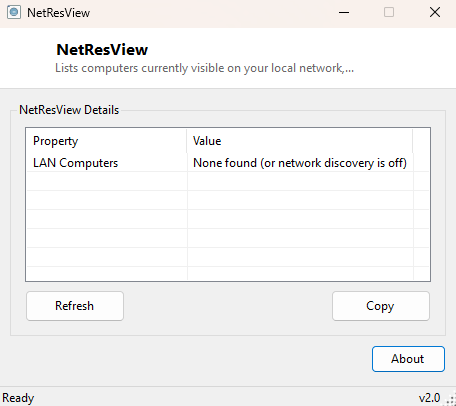Click the bold NetResView heading
Image resolution: width=456 pixels, height=406 pixels.
point(102,50)
